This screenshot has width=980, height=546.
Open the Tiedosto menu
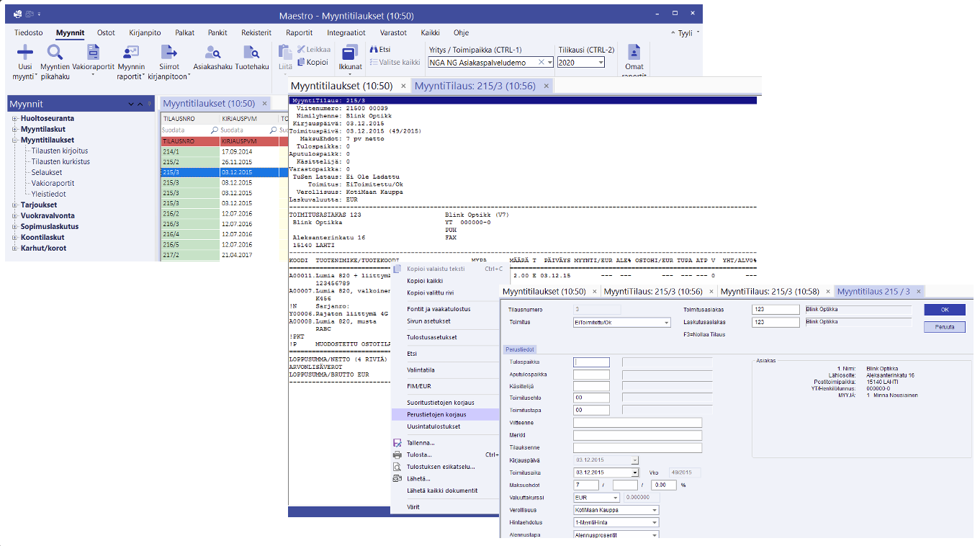pyautogui.click(x=29, y=32)
